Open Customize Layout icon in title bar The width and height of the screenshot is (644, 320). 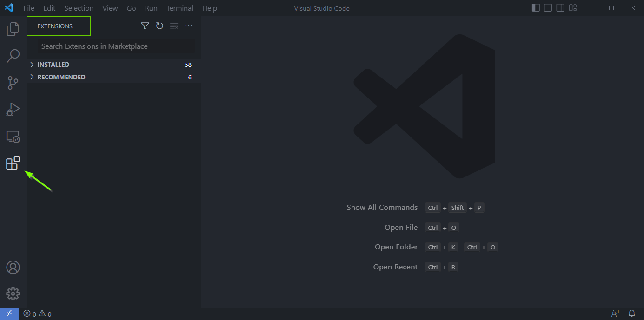573,8
